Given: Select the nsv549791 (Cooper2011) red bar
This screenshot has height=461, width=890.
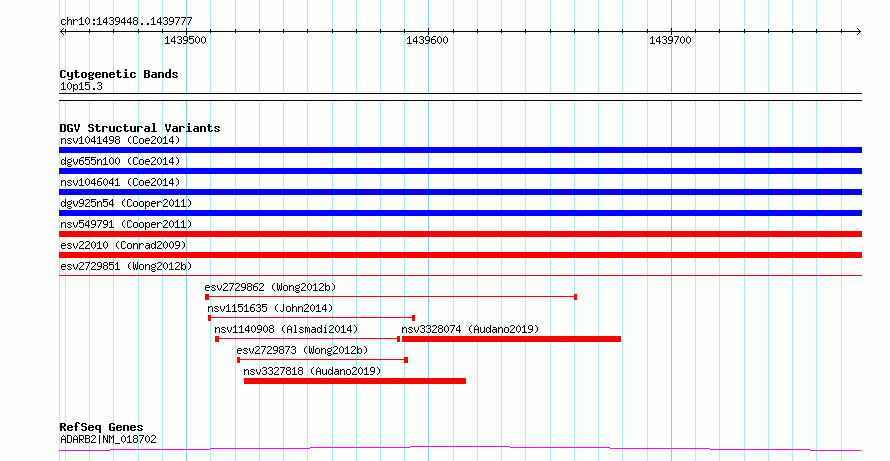Looking at the screenshot, I should pos(460,234).
